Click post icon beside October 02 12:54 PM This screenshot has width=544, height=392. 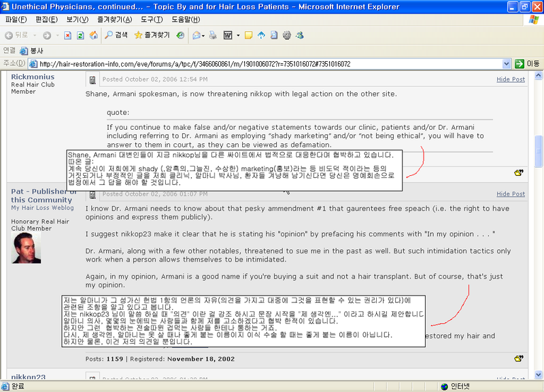coord(92,80)
